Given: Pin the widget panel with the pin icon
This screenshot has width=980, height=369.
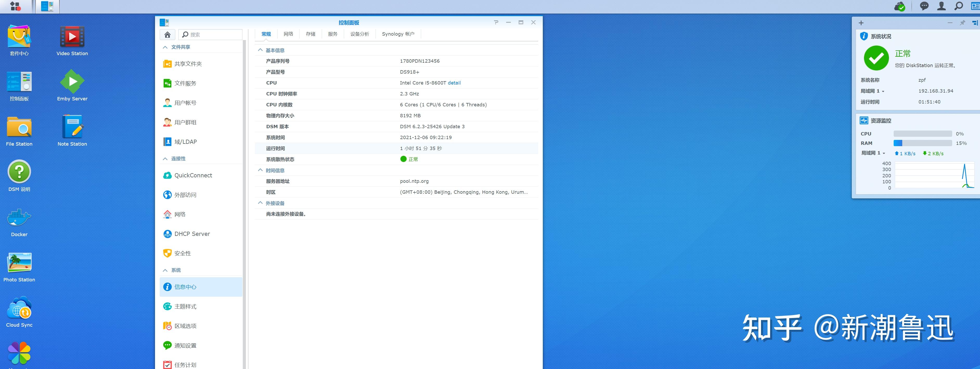Looking at the screenshot, I should (x=963, y=23).
